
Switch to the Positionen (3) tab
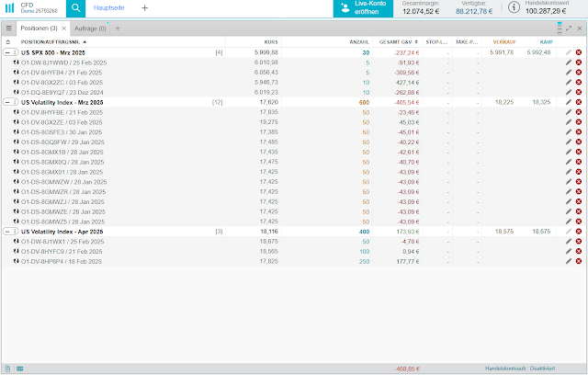click(x=39, y=28)
